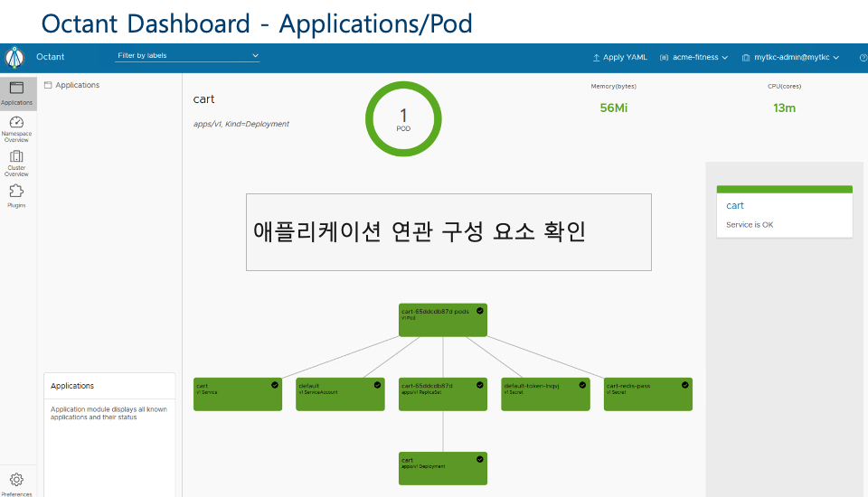Open the Applications sidebar section

[16, 93]
